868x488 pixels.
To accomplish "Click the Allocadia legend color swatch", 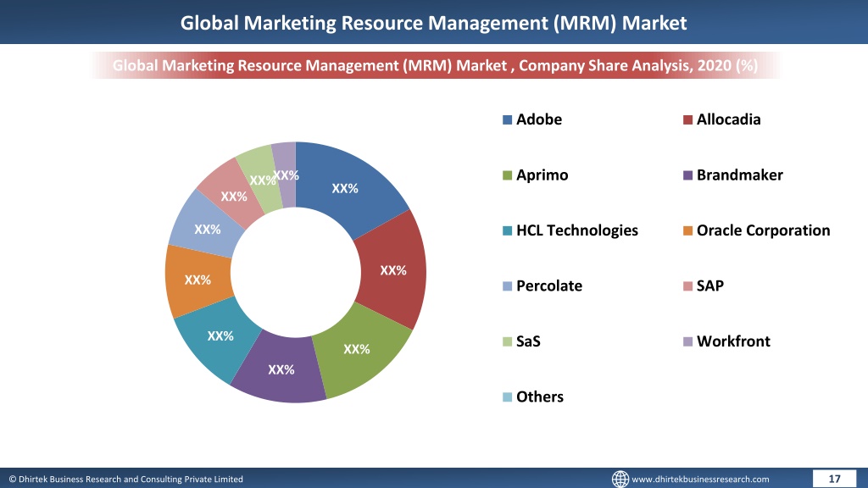I will point(687,120).
